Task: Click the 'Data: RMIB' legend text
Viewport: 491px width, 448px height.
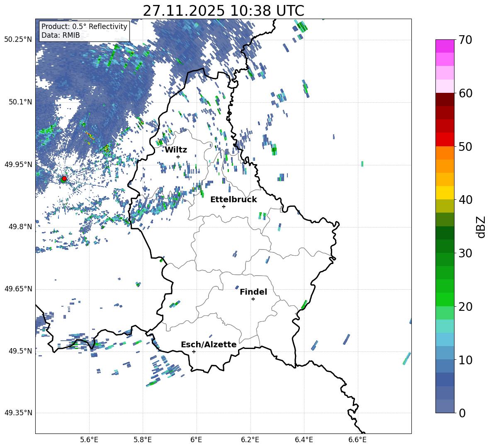Action: tap(61, 35)
